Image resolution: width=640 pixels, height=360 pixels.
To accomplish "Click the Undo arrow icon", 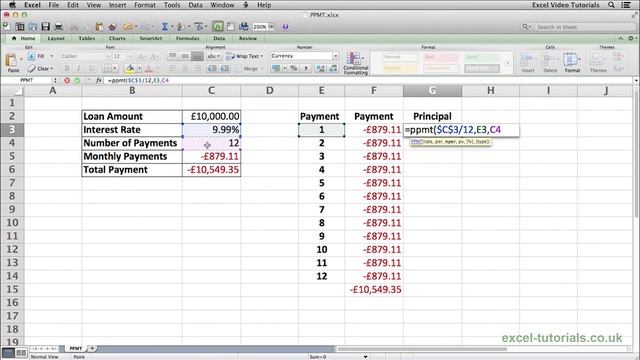I will (128, 27).
